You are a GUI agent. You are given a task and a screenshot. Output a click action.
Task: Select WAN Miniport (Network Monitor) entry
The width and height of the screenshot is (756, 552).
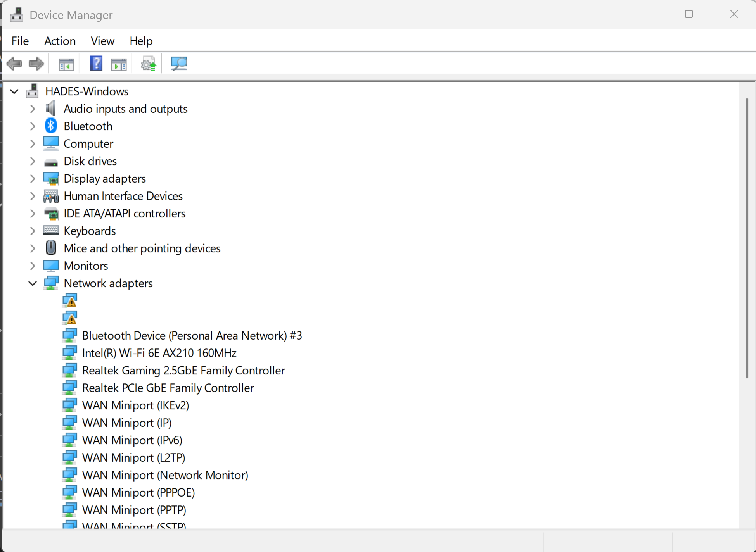tap(165, 475)
